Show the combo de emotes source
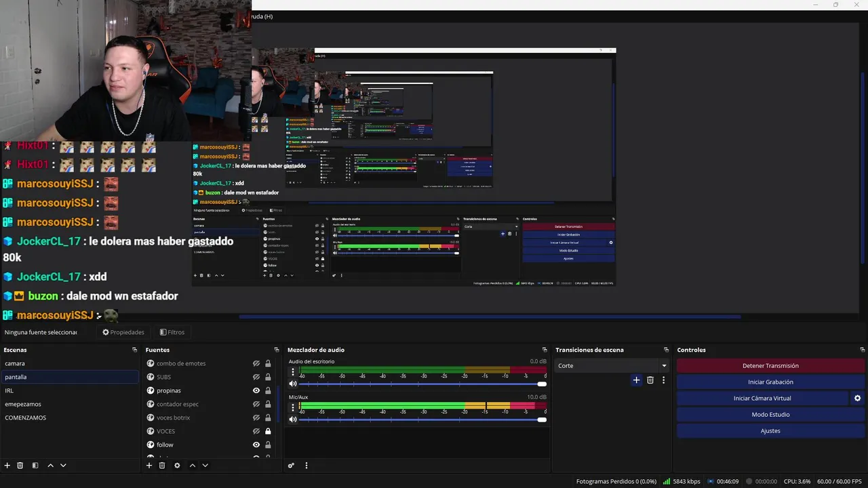This screenshot has height=488, width=868. 256,363
